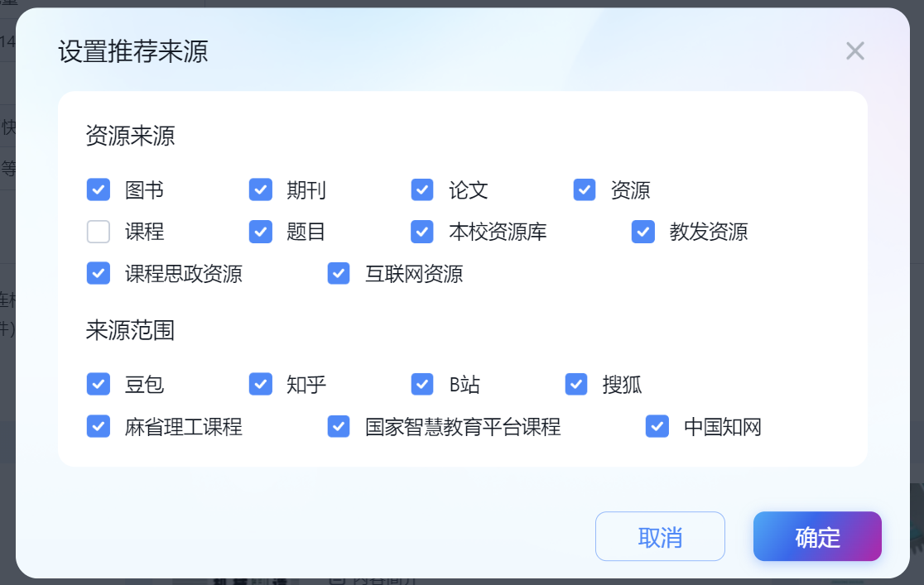Toggle the 论文 checkbox off
Image resolution: width=924 pixels, height=585 pixels.
[x=422, y=189]
